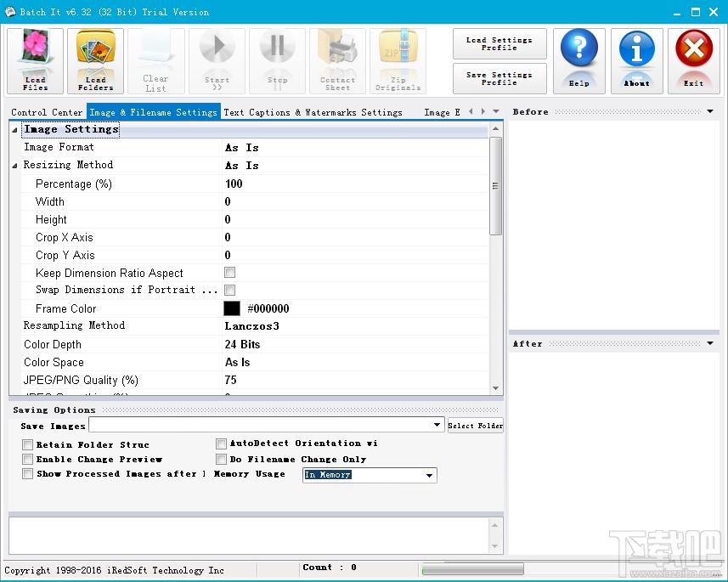
Task: Click the black Frame Color swatch
Action: click(x=232, y=308)
